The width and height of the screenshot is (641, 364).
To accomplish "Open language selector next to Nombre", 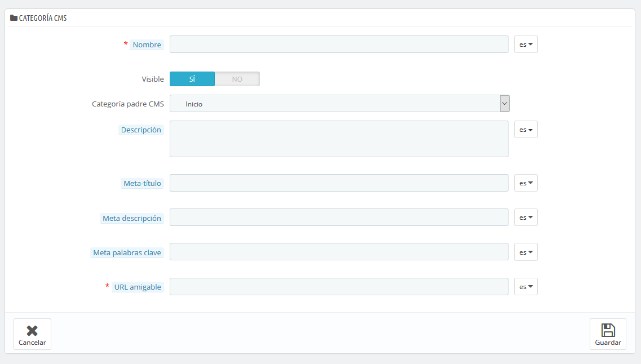I will coord(525,45).
